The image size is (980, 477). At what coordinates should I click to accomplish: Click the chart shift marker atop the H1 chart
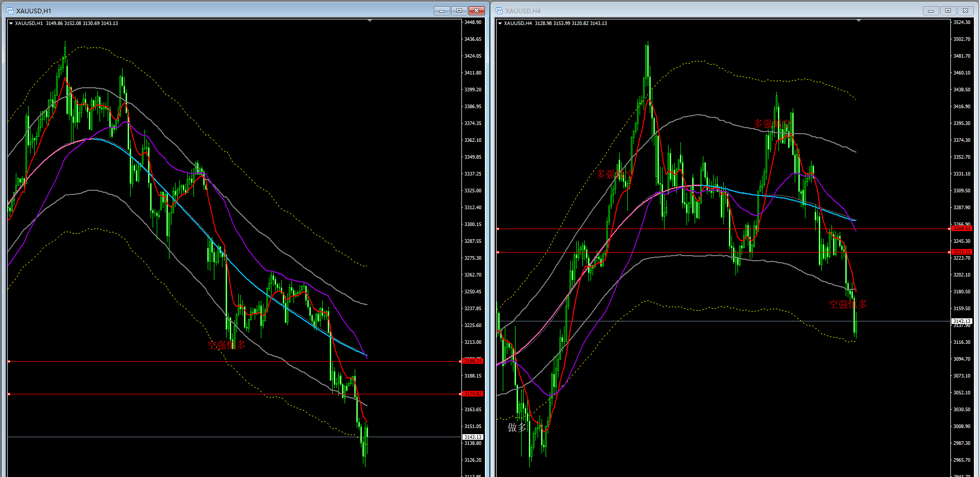pos(370,21)
